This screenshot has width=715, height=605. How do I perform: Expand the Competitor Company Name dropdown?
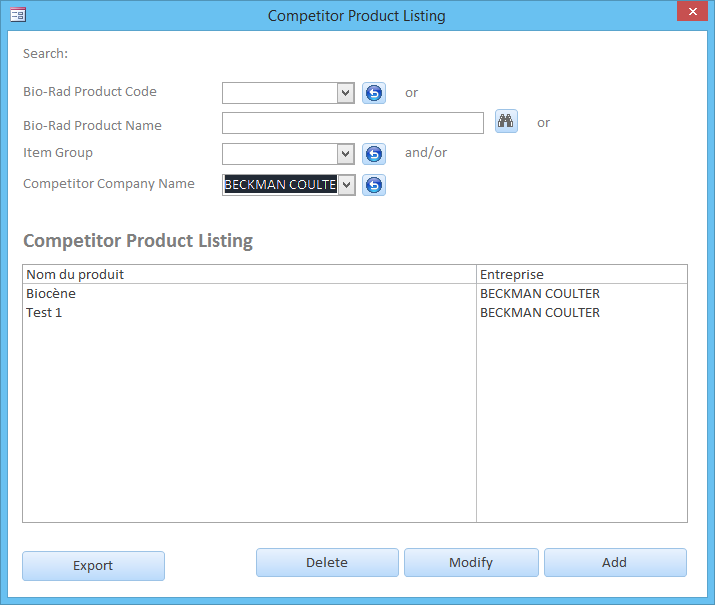347,185
